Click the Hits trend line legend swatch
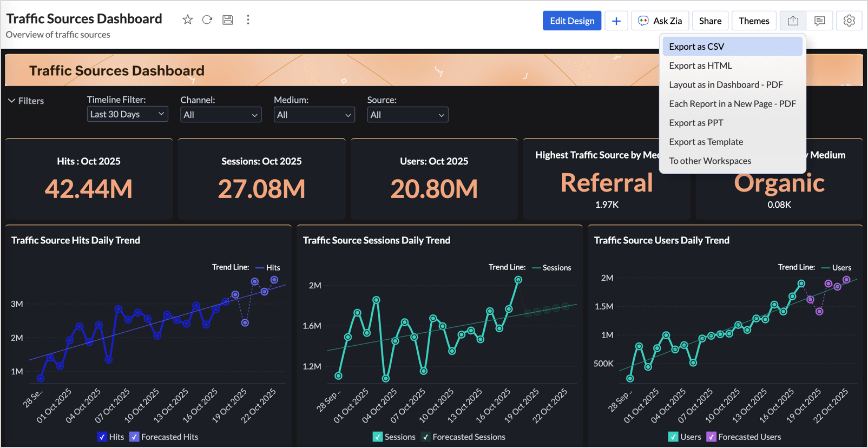This screenshot has height=448, width=868. tap(260, 268)
